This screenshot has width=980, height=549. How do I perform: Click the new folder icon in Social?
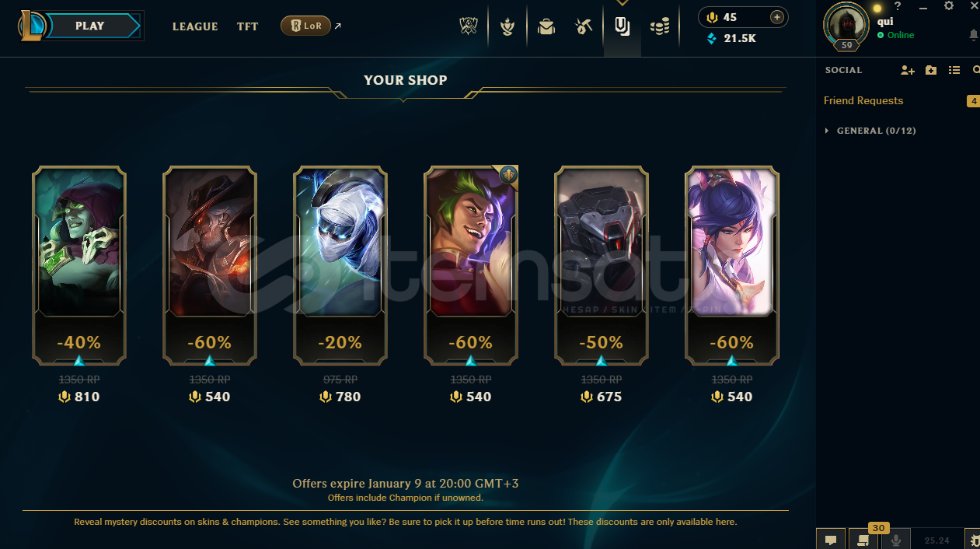tap(931, 70)
